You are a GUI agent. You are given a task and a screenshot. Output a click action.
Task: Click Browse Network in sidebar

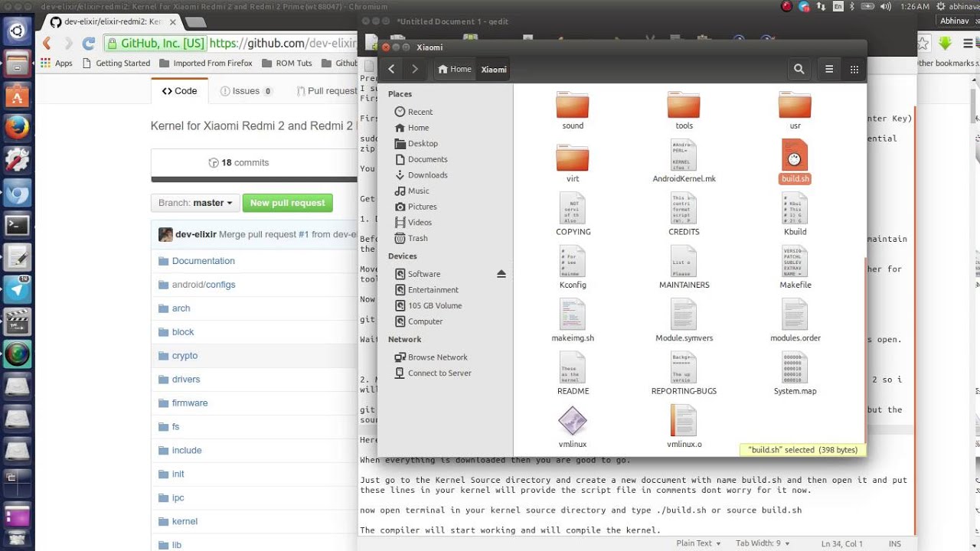430,357
